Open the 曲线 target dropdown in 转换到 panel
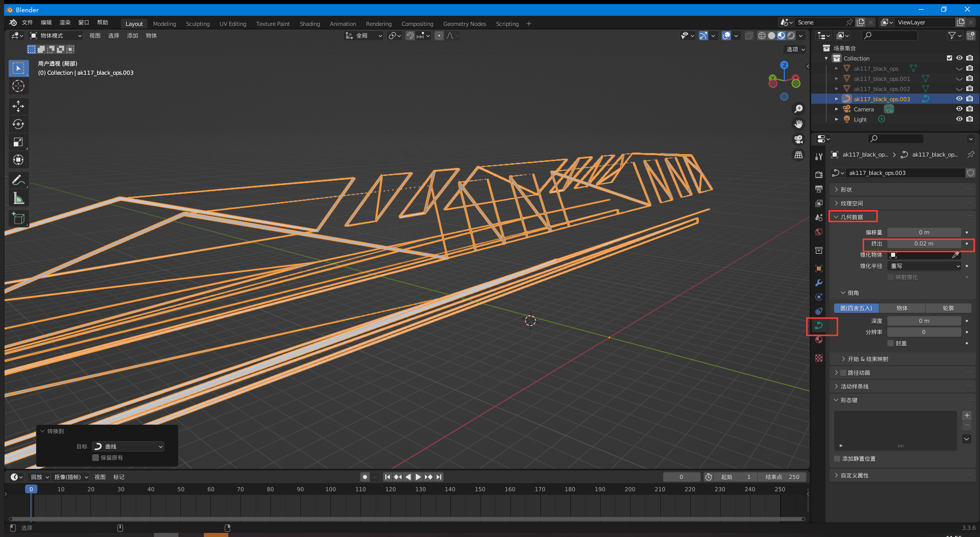This screenshot has width=980, height=537. 128,446
